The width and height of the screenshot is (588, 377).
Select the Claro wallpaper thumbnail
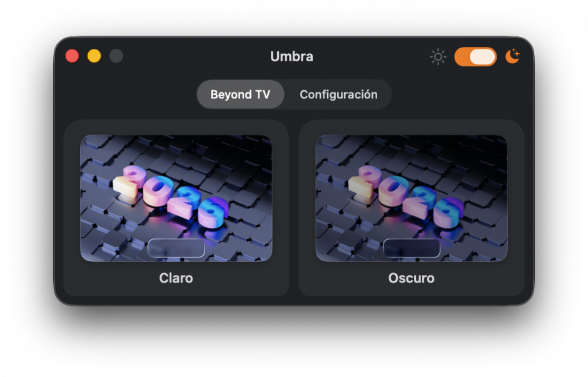(x=176, y=199)
